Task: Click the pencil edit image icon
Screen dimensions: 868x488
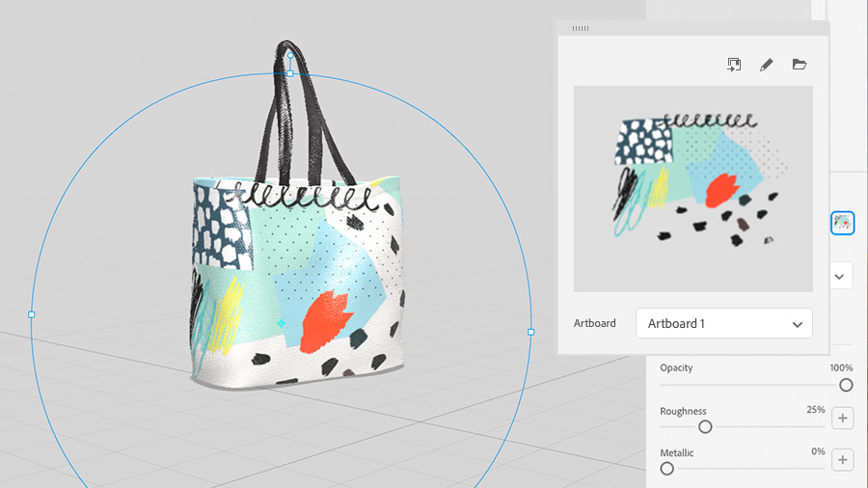Action: [x=766, y=65]
